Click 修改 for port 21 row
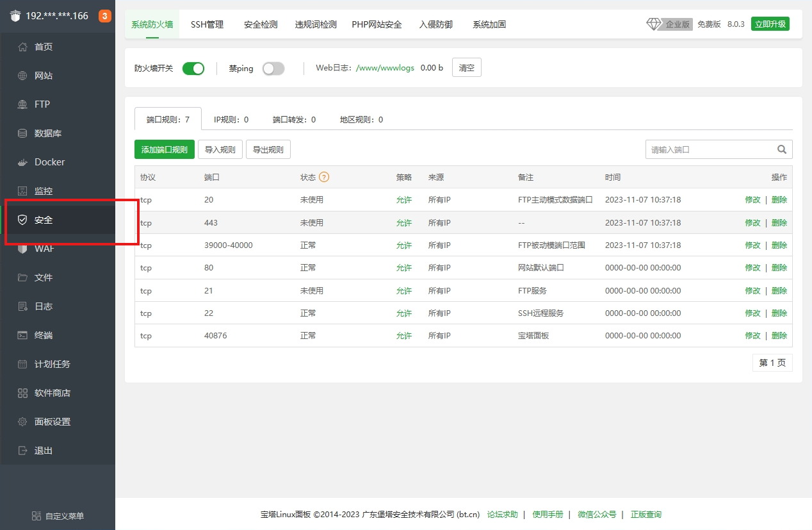 [x=752, y=291]
